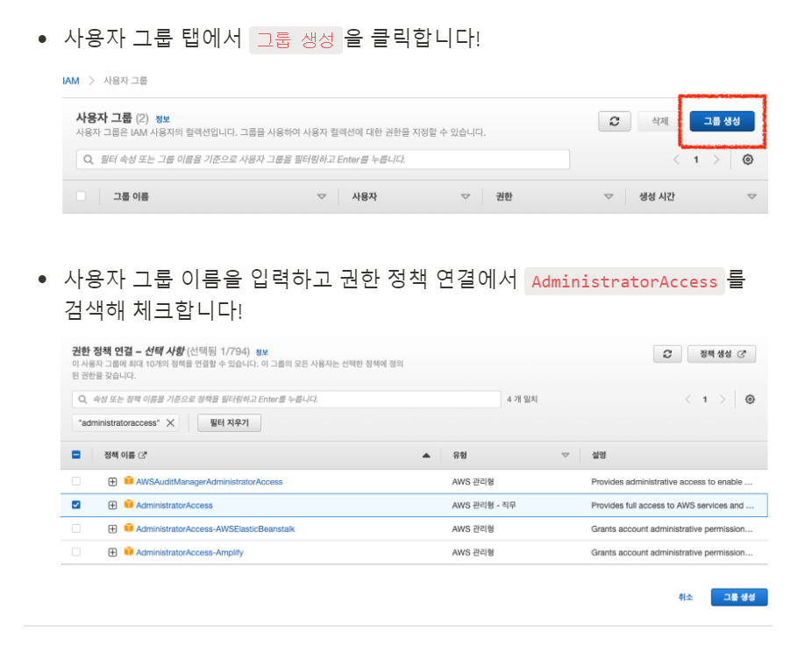Click search icon in user groups filter box

(x=89, y=159)
